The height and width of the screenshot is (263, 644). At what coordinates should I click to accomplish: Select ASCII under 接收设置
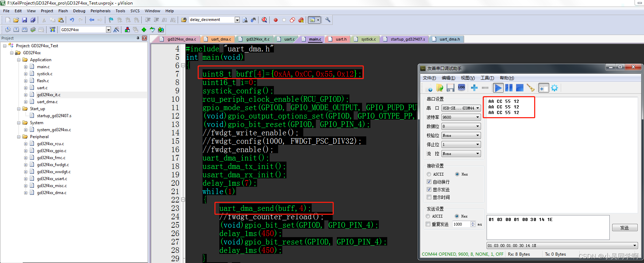(435, 174)
